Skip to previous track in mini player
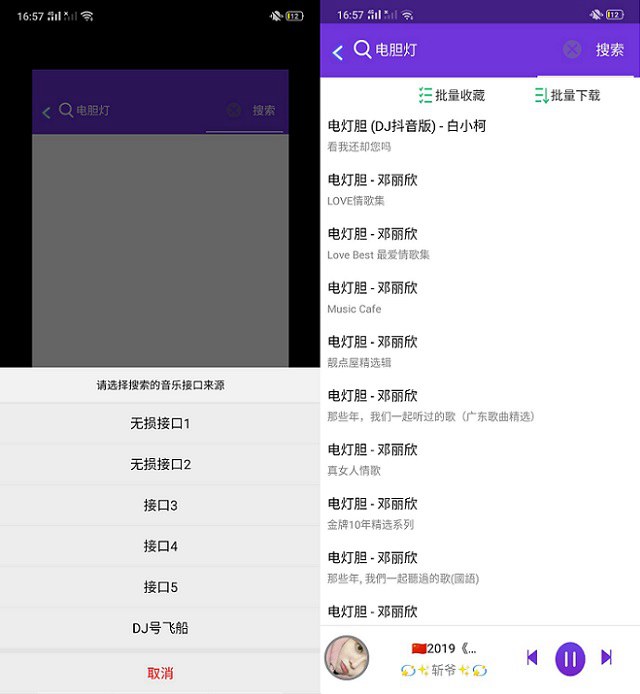This screenshot has height=694, width=640. tap(532, 657)
